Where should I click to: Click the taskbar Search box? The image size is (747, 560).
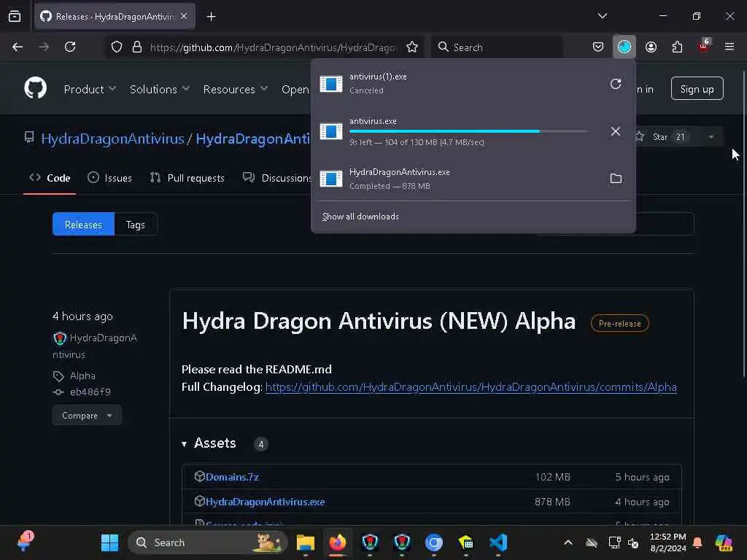207,542
